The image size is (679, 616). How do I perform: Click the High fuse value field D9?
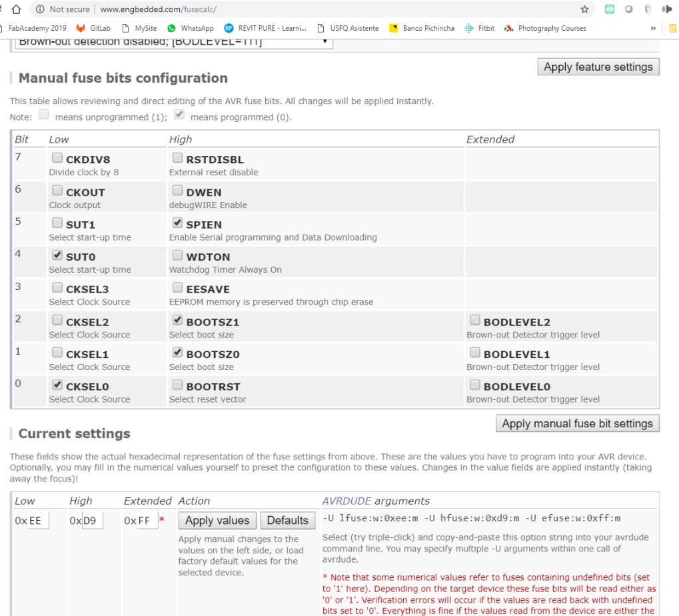click(x=92, y=520)
